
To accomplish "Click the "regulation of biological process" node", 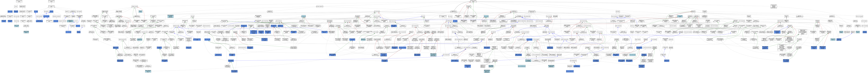I will click(x=454, y=11).
